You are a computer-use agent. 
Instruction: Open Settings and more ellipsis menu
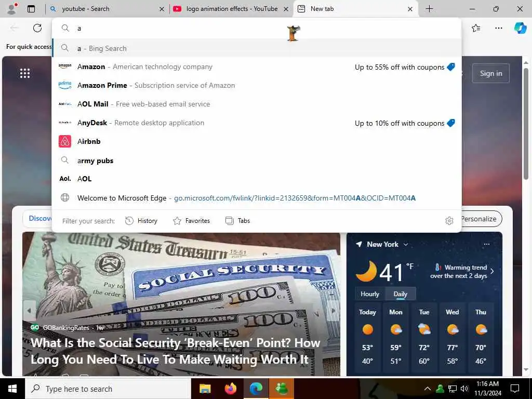[499, 28]
